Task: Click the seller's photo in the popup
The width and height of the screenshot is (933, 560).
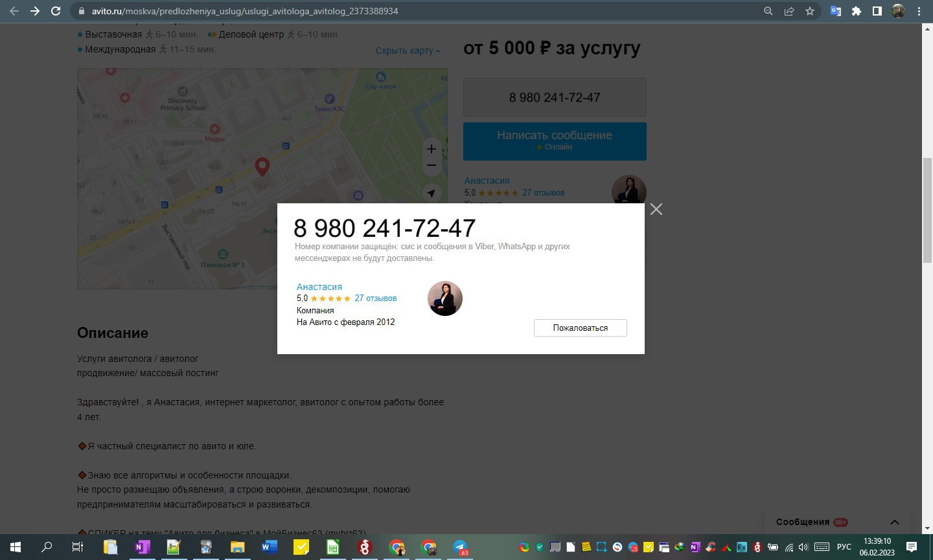Action: [x=445, y=298]
